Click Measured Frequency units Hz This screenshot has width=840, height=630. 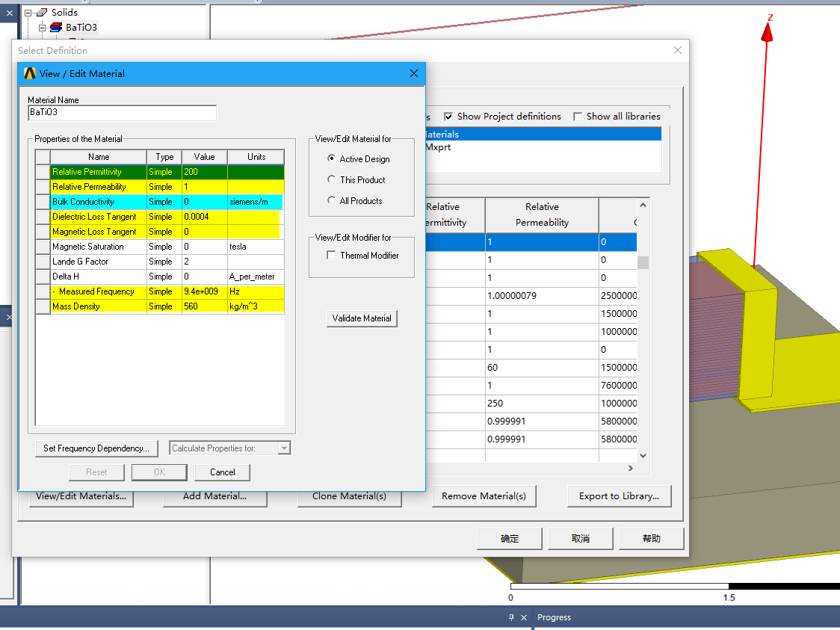coord(256,292)
